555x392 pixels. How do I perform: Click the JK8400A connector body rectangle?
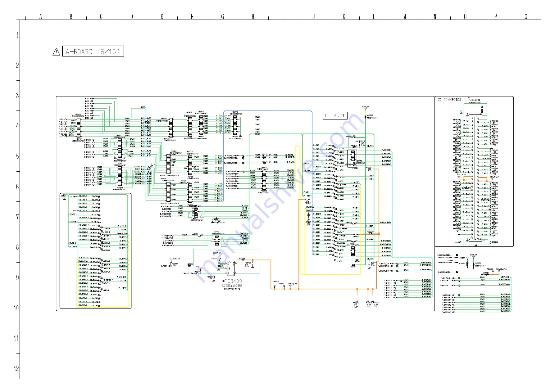point(475,174)
